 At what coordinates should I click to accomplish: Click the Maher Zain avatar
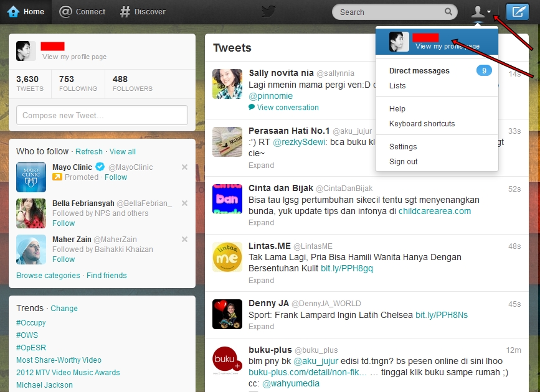[x=31, y=250]
